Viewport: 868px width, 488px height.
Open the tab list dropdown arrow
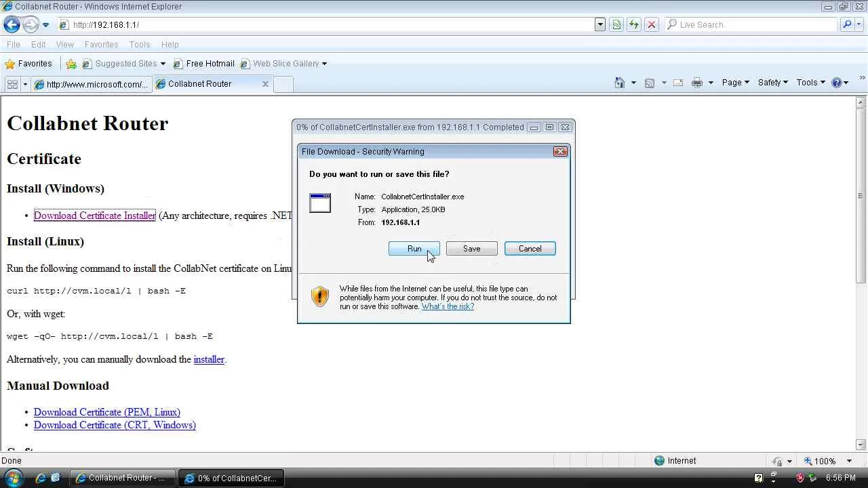(25, 84)
